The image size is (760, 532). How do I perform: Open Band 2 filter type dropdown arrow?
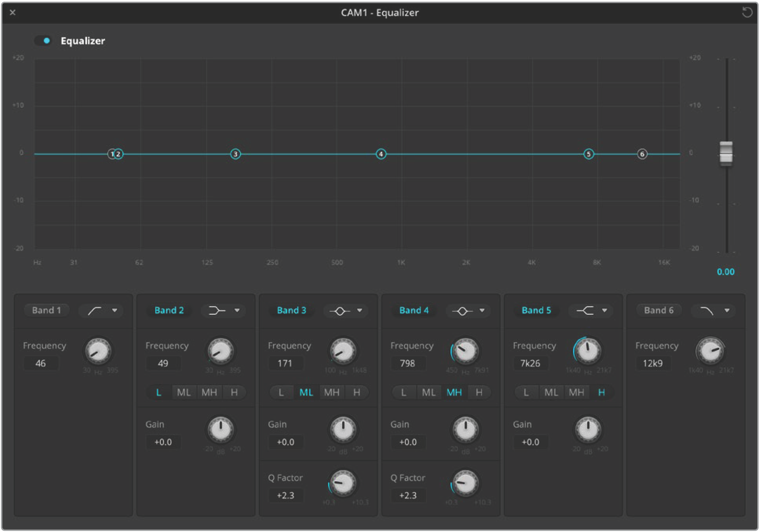[x=237, y=311]
